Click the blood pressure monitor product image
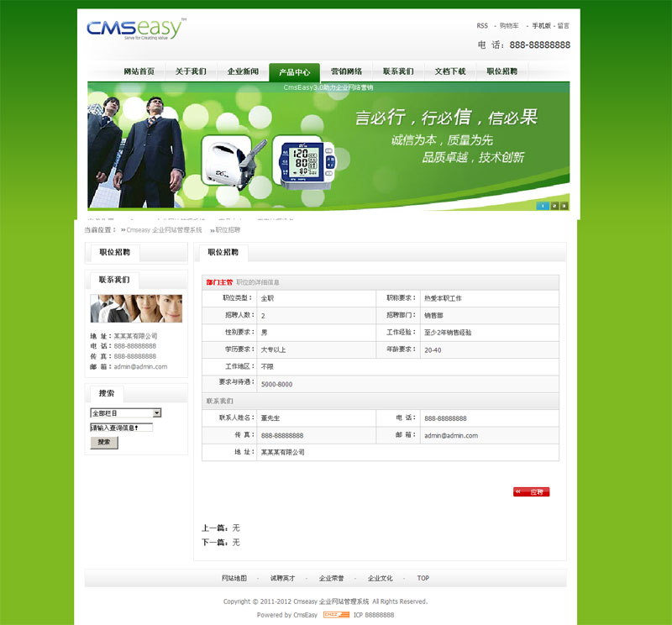Viewport: 672px width, 625px height. pyautogui.click(x=297, y=161)
